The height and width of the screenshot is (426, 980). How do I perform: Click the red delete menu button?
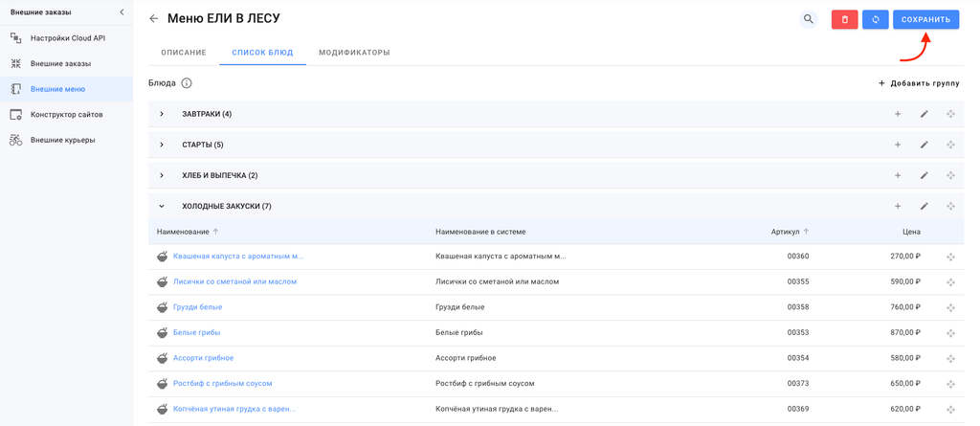click(844, 19)
